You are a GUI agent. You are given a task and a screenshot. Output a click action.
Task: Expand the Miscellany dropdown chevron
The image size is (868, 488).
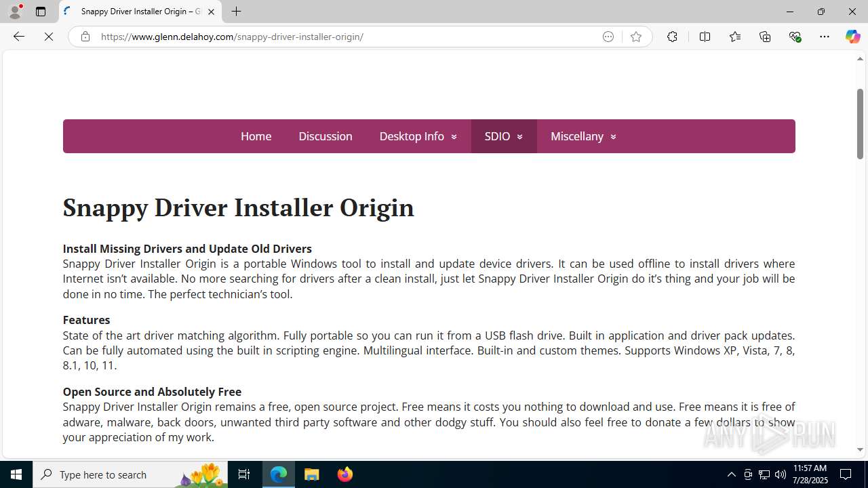(613, 137)
